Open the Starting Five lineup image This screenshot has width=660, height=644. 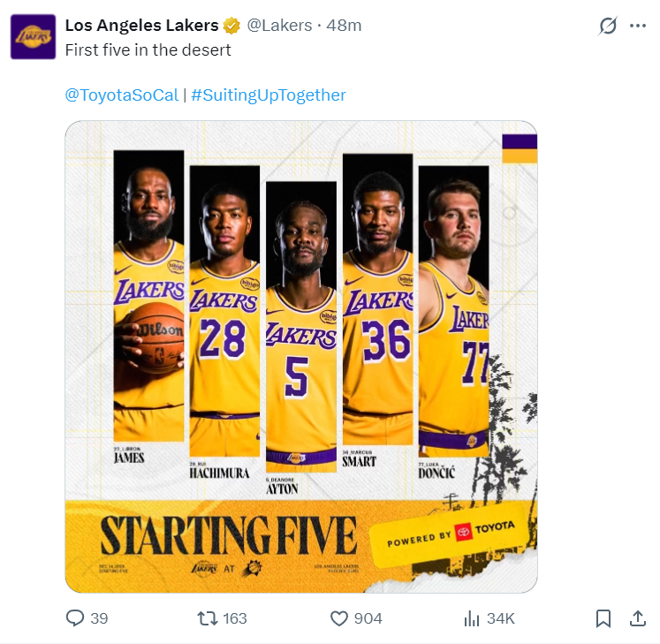pyautogui.click(x=301, y=356)
